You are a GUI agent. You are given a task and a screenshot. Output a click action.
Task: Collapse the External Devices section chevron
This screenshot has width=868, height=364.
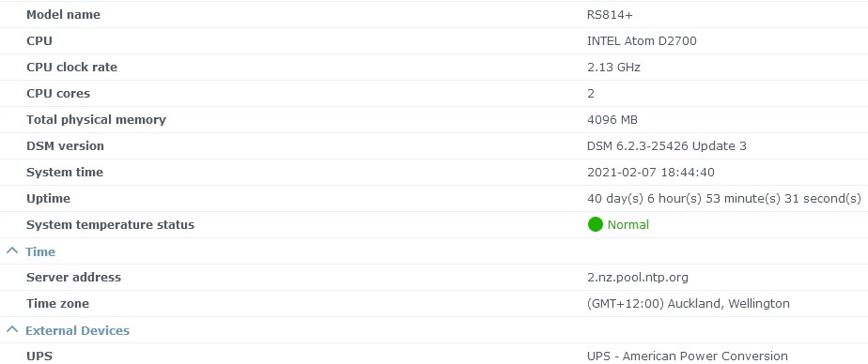(12, 329)
